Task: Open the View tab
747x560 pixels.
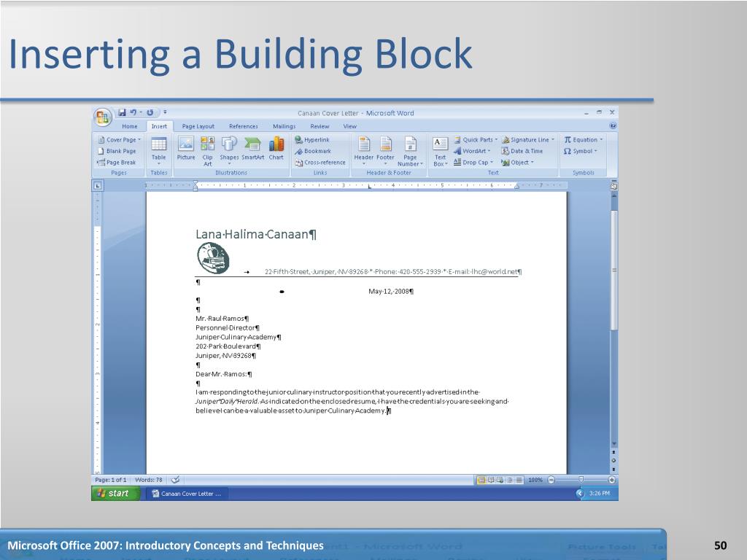Action: coord(349,126)
